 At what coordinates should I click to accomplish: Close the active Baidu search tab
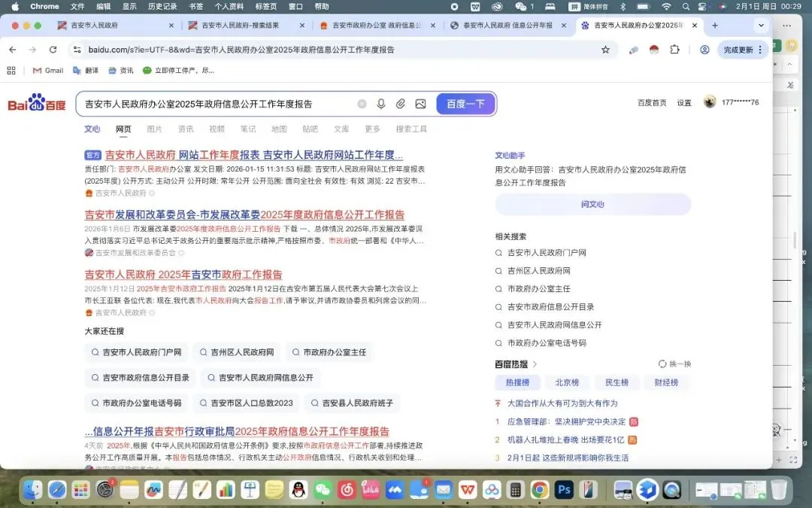695,25
